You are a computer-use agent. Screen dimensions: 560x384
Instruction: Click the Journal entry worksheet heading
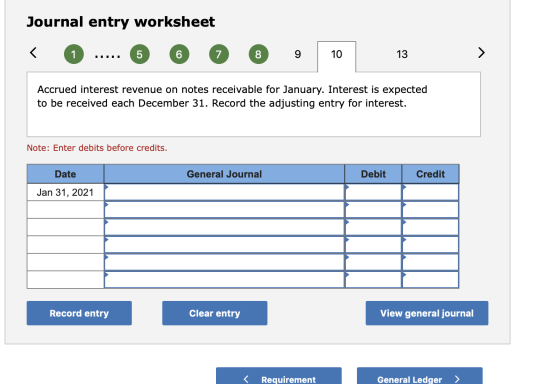(x=121, y=22)
